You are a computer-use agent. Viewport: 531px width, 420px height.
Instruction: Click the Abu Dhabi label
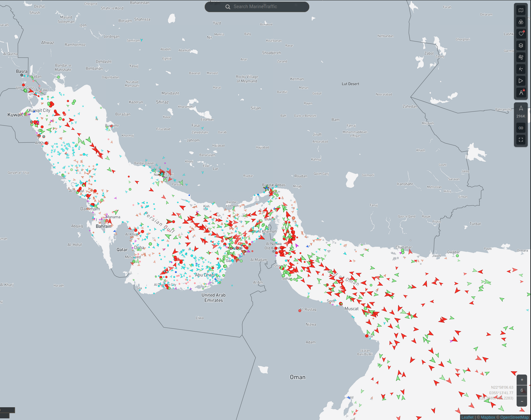coord(205,275)
